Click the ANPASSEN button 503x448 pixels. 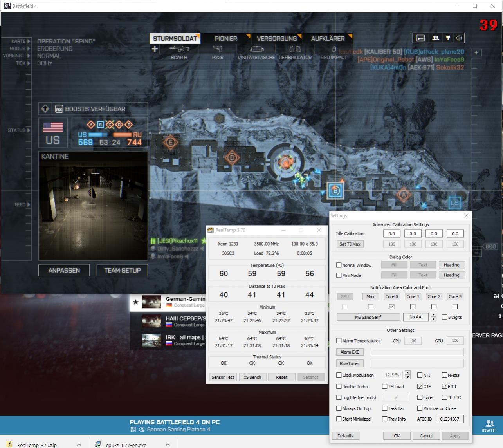[64, 270]
